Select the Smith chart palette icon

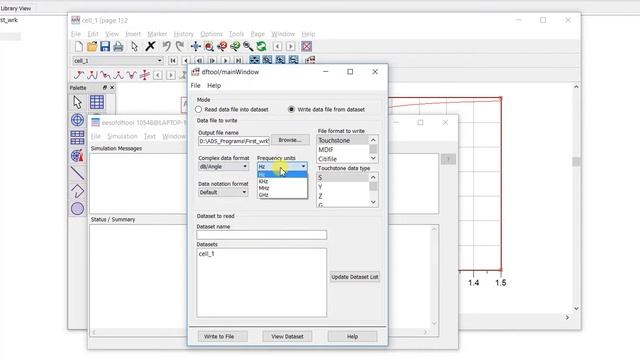77,156
